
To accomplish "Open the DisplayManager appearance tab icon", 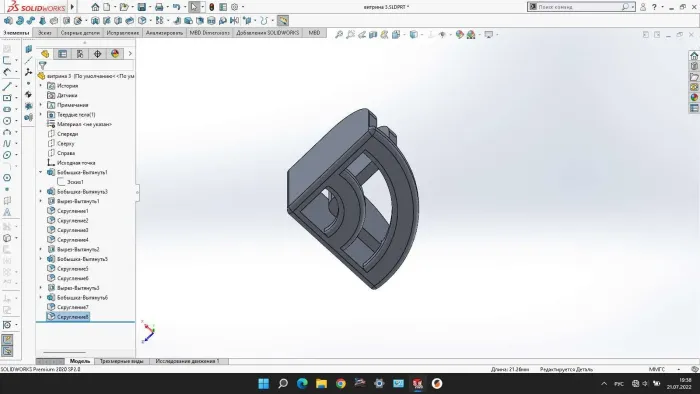I will pyautogui.click(x=115, y=54).
